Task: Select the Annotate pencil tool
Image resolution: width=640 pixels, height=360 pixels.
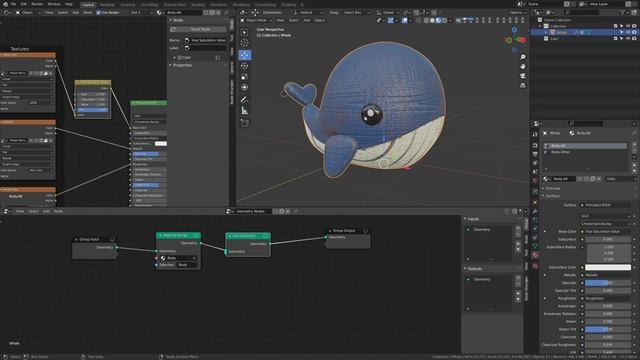Action: tap(244, 100)
